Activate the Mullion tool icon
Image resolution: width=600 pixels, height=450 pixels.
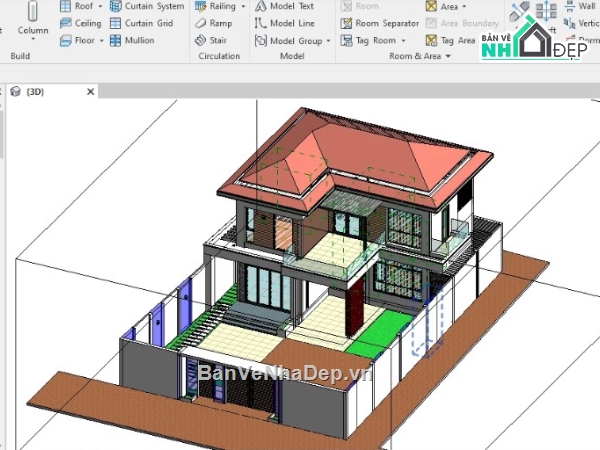click(x=116, y=41)
